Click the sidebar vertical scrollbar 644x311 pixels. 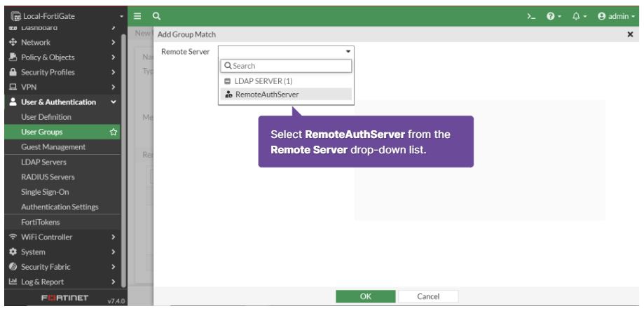coord(123,160)
